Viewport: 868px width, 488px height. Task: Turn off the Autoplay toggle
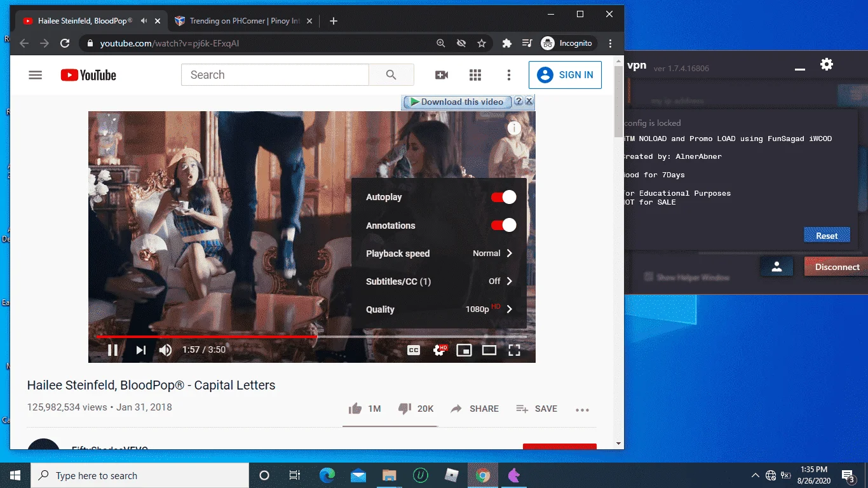click(x=503, y=197)
